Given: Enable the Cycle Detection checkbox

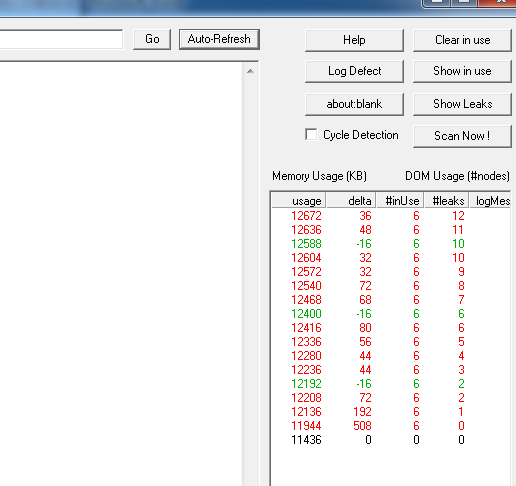Looking at the screenshot, I should coord(311,135).
